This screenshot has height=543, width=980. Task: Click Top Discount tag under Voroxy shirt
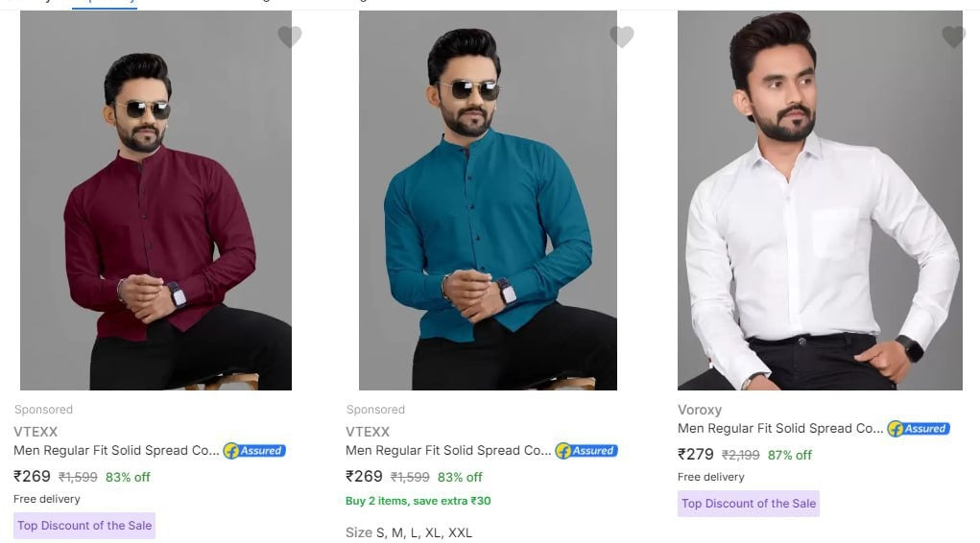(x=749, y=503)
